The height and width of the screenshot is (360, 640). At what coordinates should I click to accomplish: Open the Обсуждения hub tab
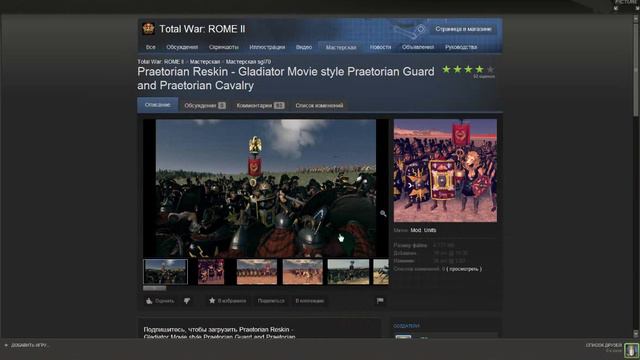tap(182, 47)
